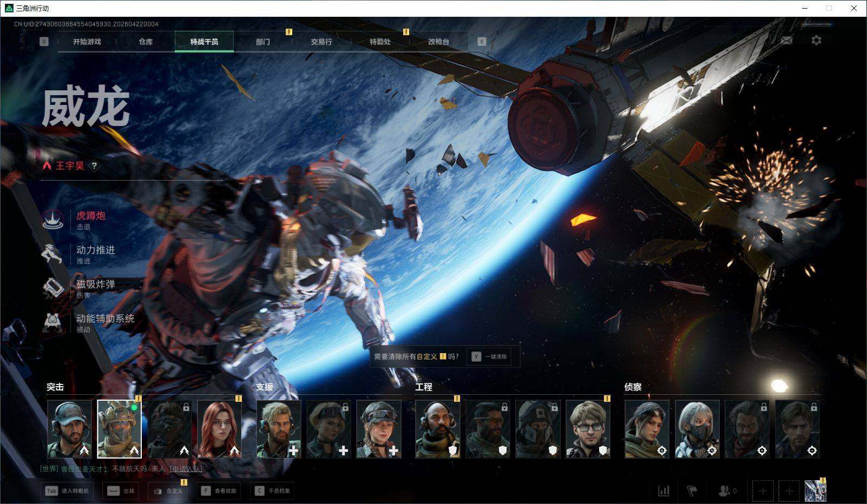Click the first empty squad slot plus

[763, 491]
